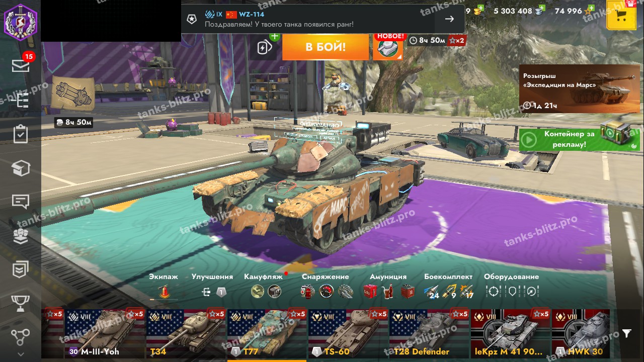Viewport: 644px width, 362px height.
Task: Open the chat messages icon
Action: [x=21, y=202]
